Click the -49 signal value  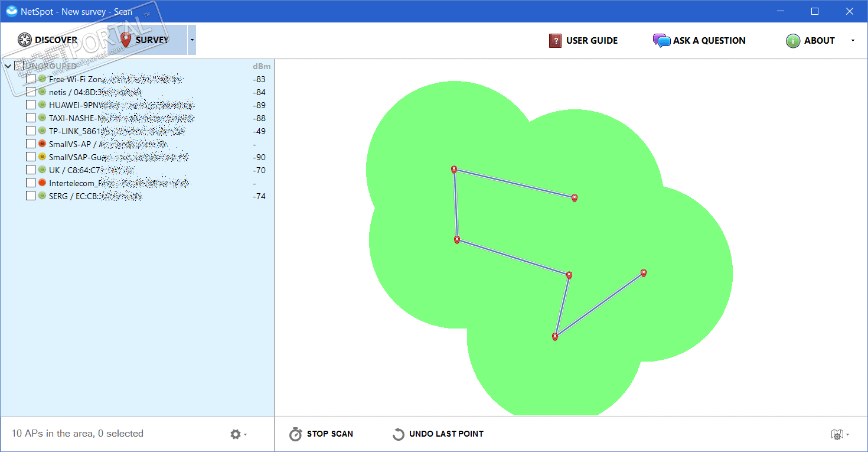259,131
